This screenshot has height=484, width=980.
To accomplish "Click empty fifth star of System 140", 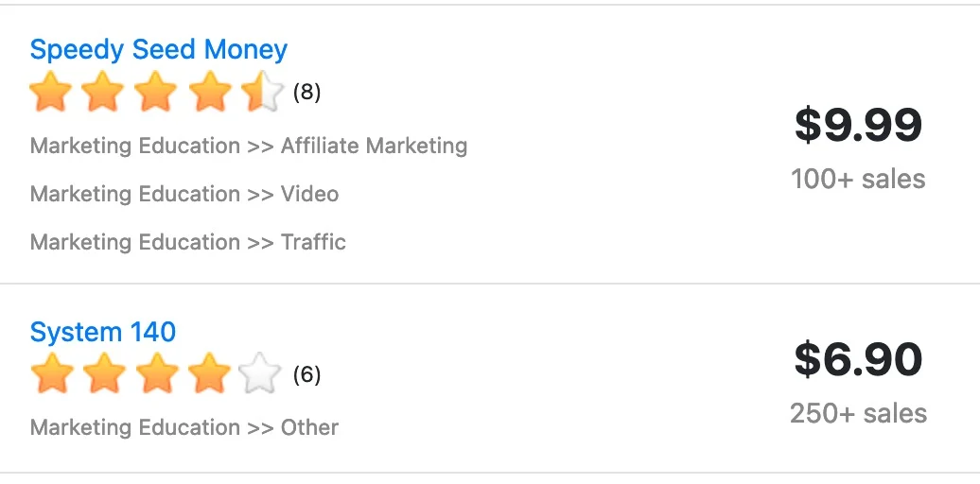I will 261,375.
